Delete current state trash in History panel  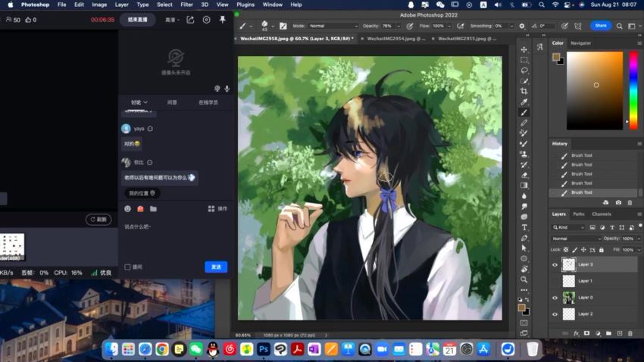click(630, 203)
